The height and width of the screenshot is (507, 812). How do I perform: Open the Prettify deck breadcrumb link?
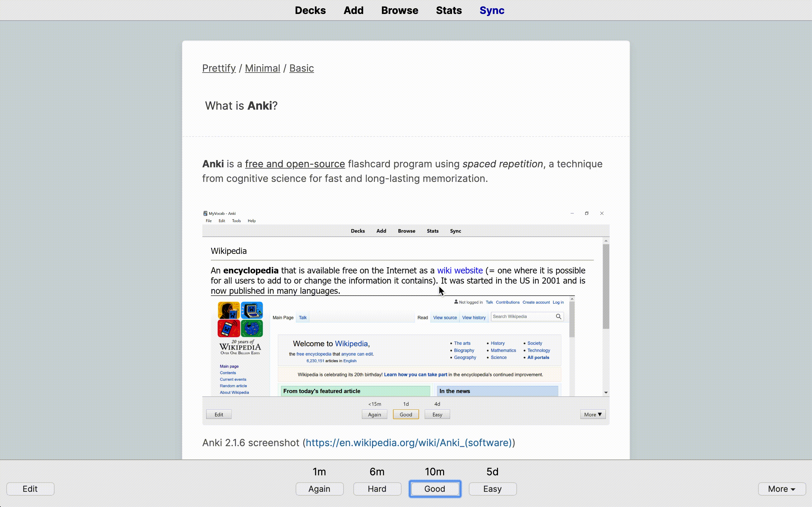pyautogui.click(x=219, y=68)
